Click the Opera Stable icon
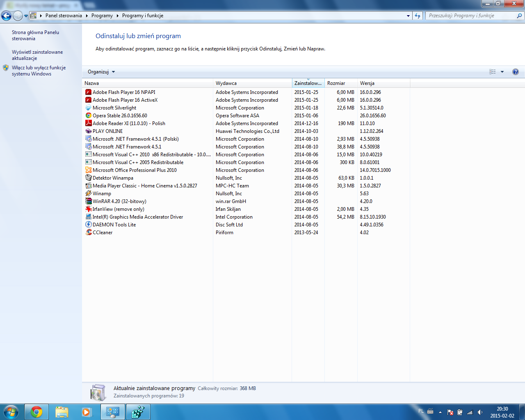 tap(88, 116)
